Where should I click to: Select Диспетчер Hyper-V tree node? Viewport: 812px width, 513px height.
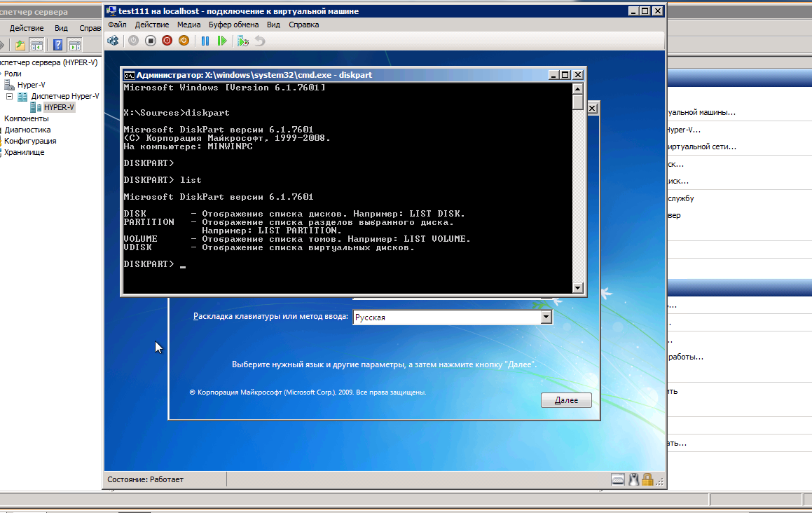[64, 97]
